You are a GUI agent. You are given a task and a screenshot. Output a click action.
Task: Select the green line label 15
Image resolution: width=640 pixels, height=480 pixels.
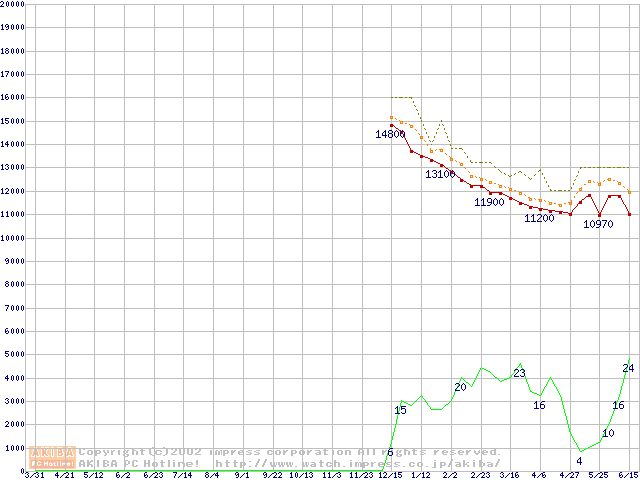(x=400, y=410)
